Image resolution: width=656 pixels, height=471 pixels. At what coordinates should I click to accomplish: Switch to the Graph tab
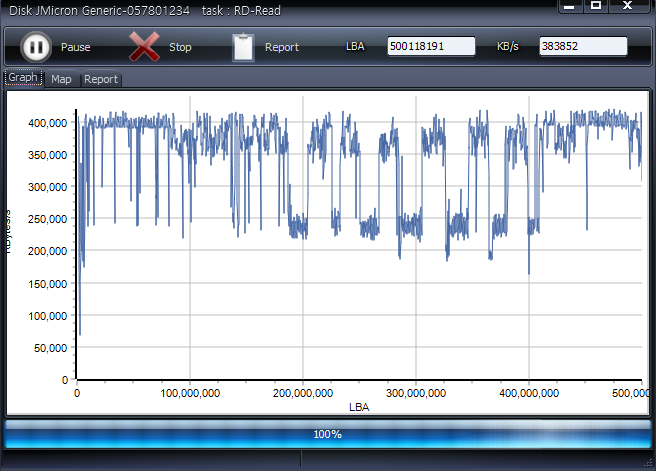click(x=23, y=78)
